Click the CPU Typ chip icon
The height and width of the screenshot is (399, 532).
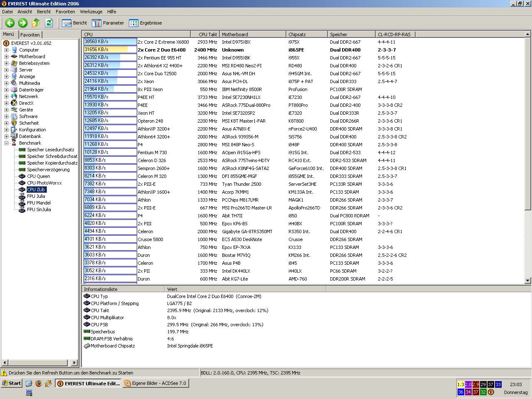[x=87, y=296]
